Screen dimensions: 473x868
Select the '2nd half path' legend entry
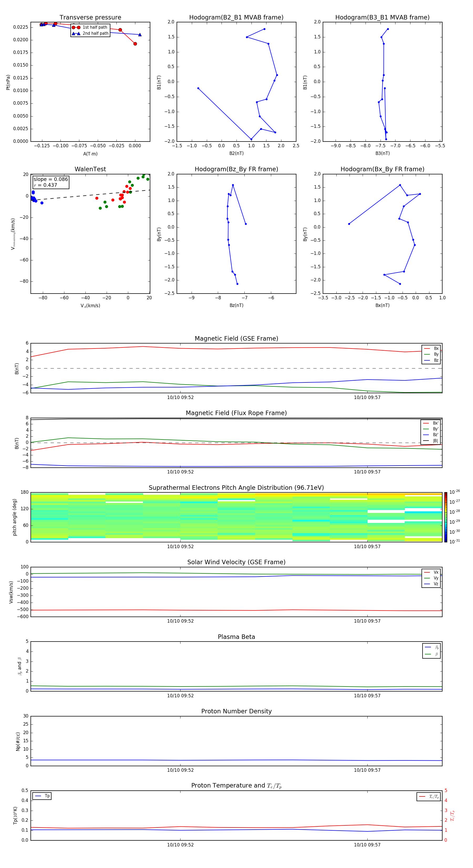click(x=90, y=33)
